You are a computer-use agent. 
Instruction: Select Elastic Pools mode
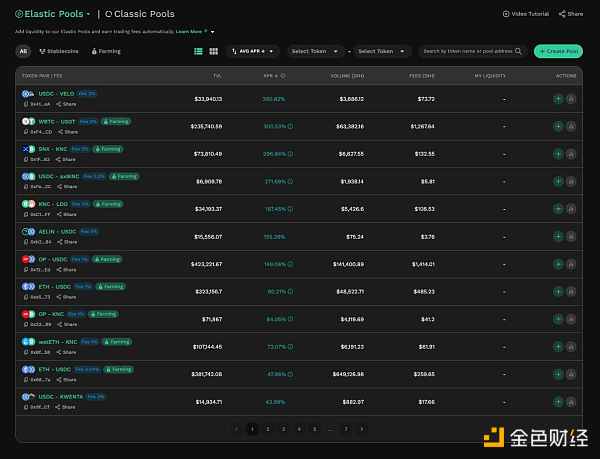49,14
